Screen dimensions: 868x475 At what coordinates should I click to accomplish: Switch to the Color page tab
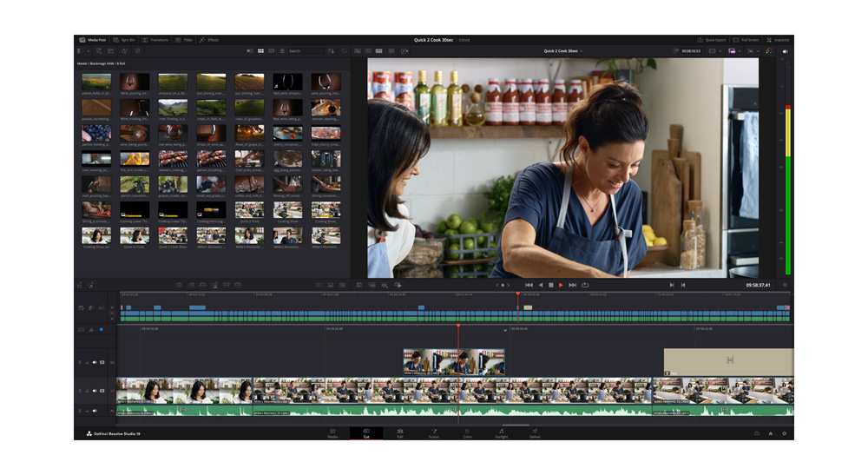click(467, 432)
